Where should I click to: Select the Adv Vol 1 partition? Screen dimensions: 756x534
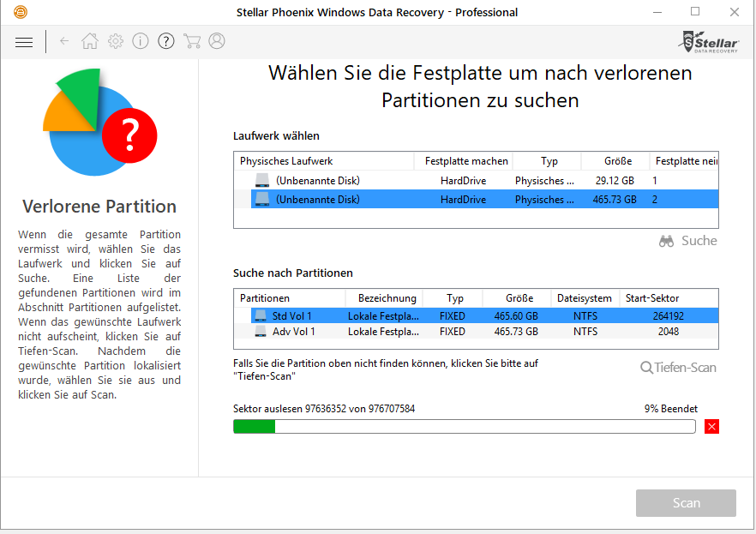pos(484,332)
